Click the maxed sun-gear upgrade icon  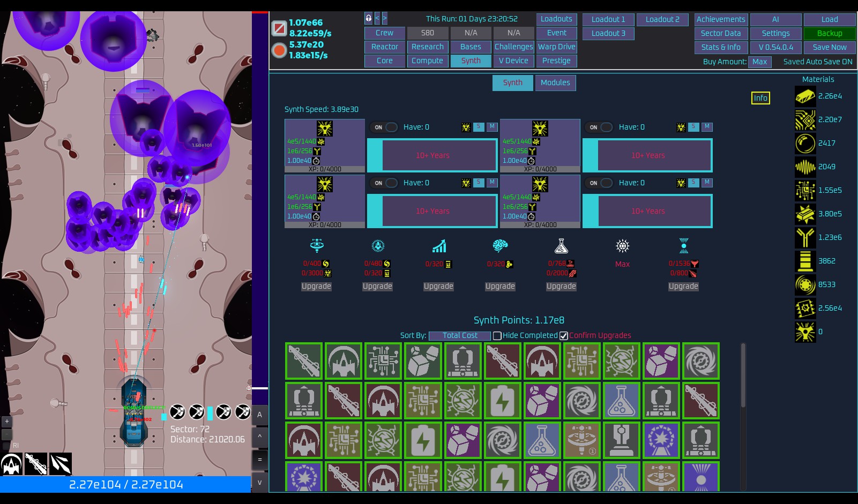coord(622,246)
